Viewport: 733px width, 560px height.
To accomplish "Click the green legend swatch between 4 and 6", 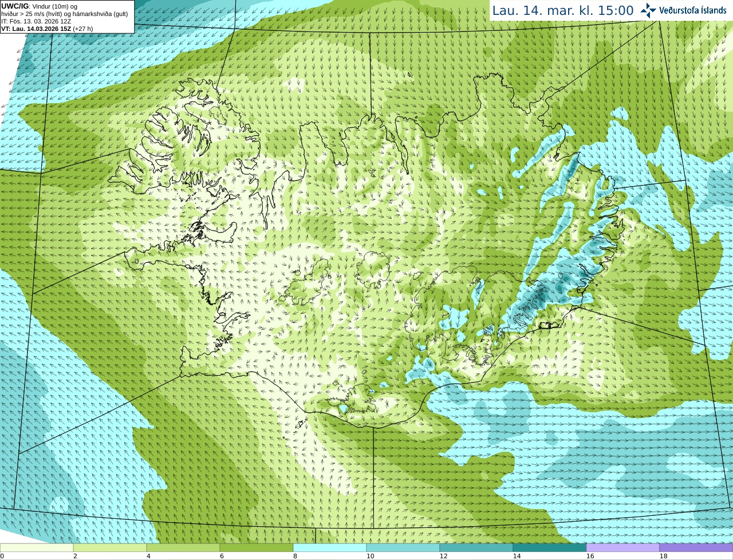I will coord(183,547).
